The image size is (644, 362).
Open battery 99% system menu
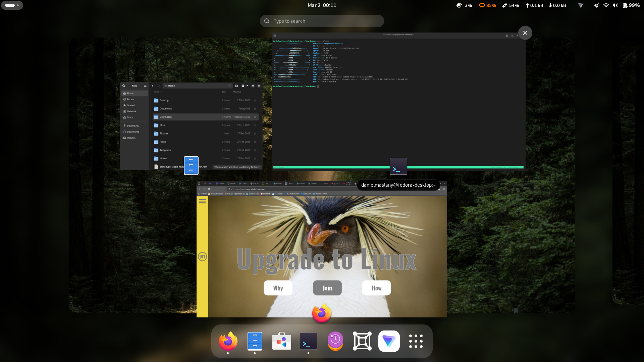[631, 5]
